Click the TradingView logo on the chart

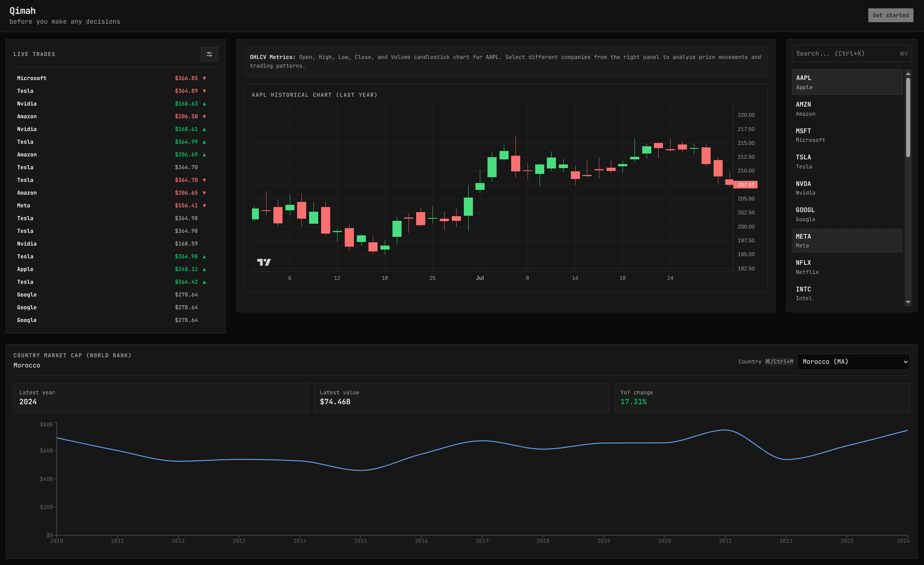click(x=264, y=262)
